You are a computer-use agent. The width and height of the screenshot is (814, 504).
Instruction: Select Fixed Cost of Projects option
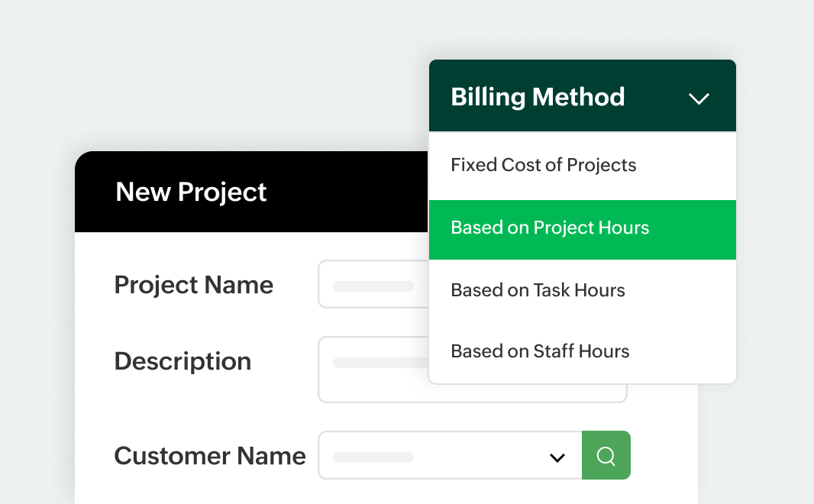click(x=544, y=165)
